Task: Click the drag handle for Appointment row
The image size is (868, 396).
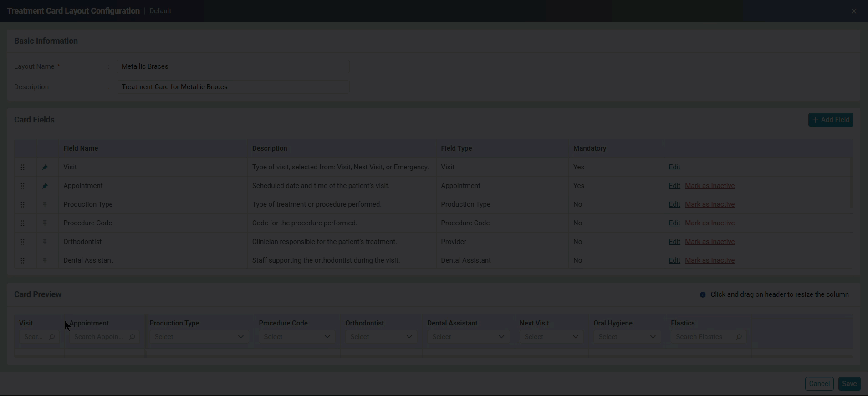Action: pyautogui.click(x=22, y=186)
